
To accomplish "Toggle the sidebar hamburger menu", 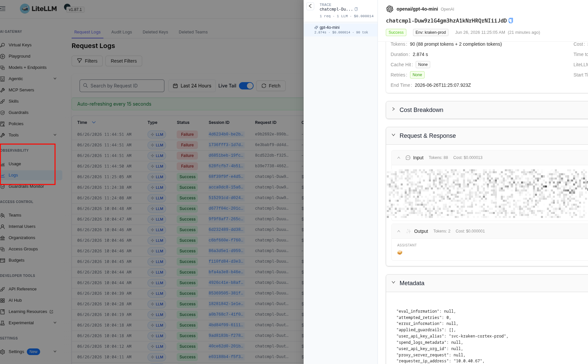I will [3, 9].
